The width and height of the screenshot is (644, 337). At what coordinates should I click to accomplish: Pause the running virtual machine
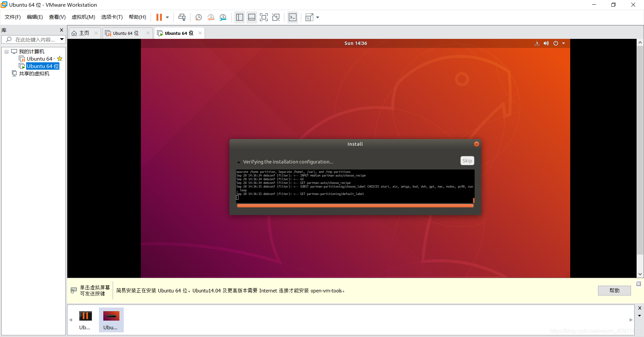(x=159, y=17)
